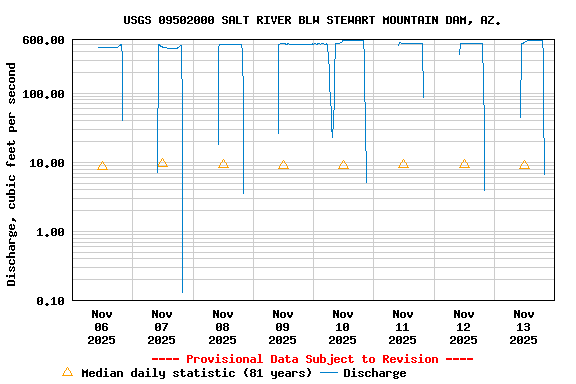
Task: Click the y-axis label 600.00
Action: (43, 40)
